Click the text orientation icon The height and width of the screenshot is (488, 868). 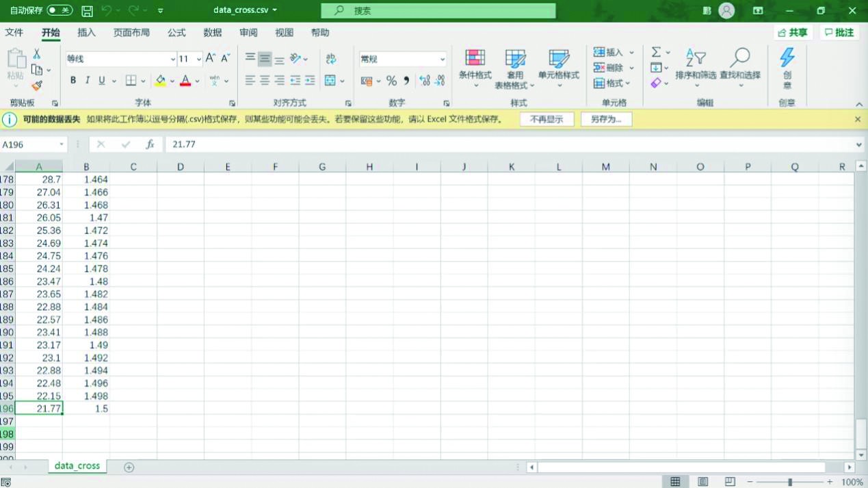295,59
